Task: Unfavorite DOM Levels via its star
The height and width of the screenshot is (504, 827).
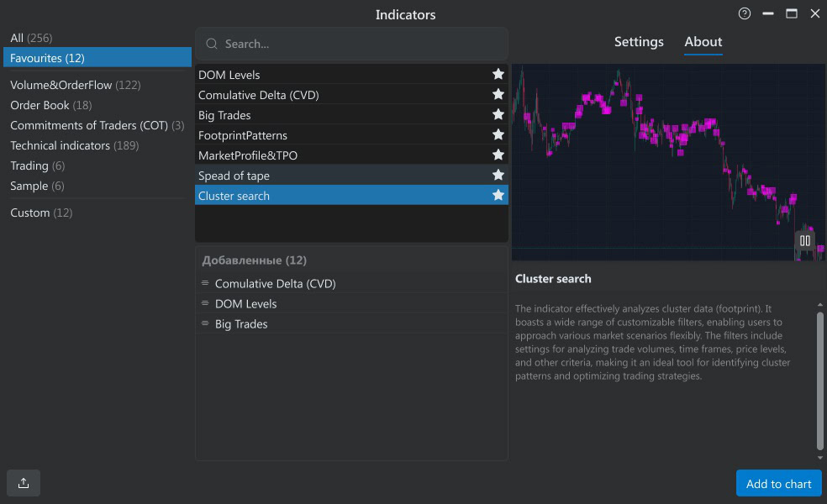Action: coord(498,74)
